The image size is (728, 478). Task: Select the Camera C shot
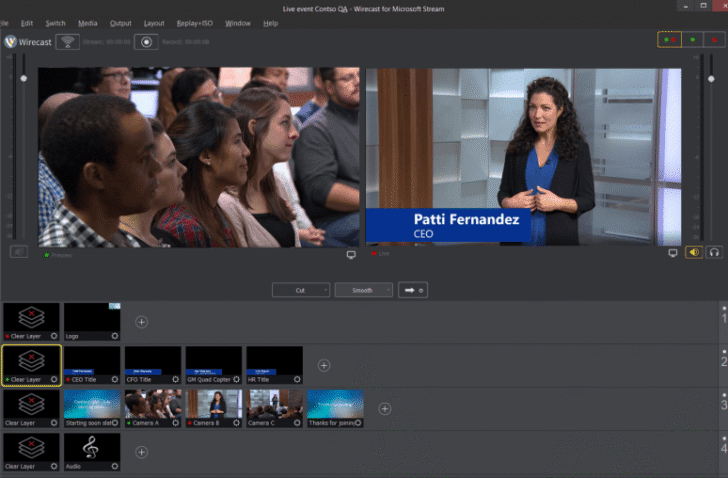pyautogui.click(x=274, y=408)
